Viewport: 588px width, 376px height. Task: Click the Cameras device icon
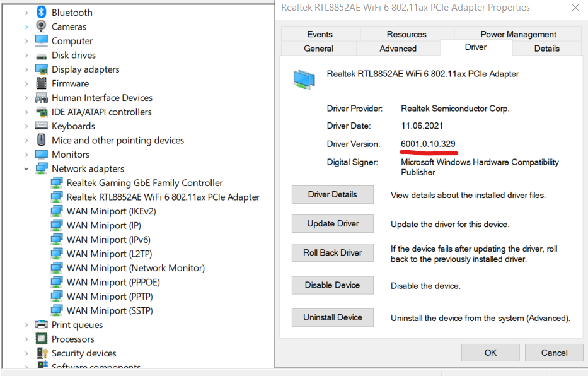(42, 26)
